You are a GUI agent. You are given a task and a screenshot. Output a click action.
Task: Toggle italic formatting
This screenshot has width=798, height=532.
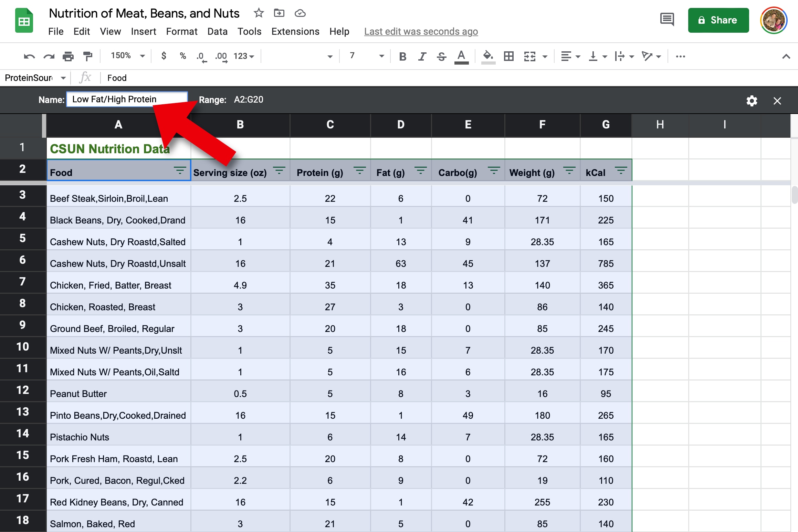[422, 56]
